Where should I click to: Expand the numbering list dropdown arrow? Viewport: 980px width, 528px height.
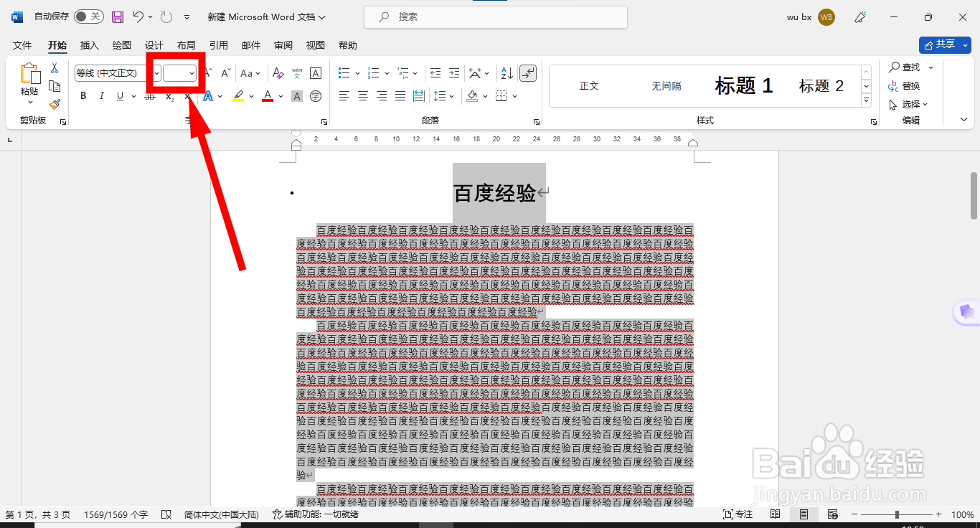point(387,73)
